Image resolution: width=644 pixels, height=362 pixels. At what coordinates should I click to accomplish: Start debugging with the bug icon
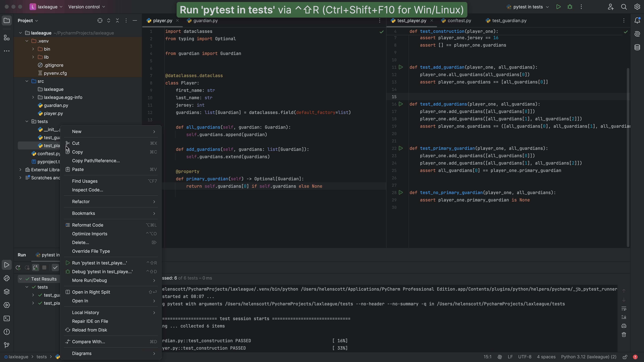[570, 7]
